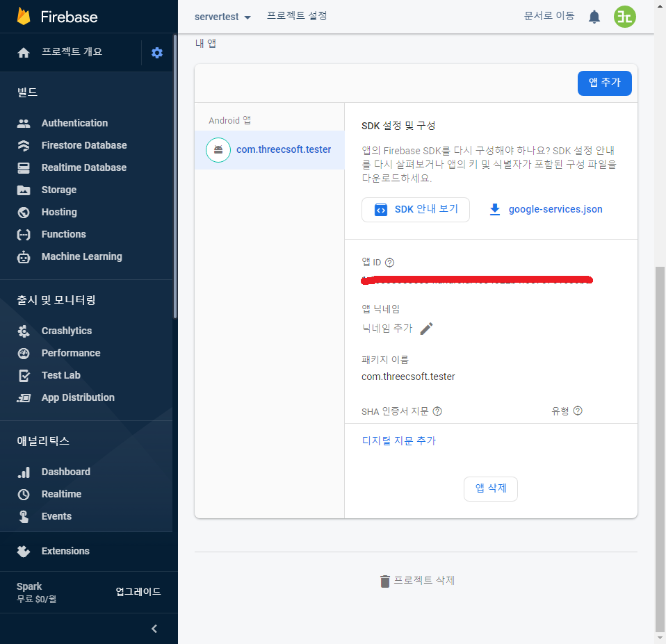This screenshot has width=666, height=644.
Task: Click the 앱 추가 button
Action: coord(604,83)
